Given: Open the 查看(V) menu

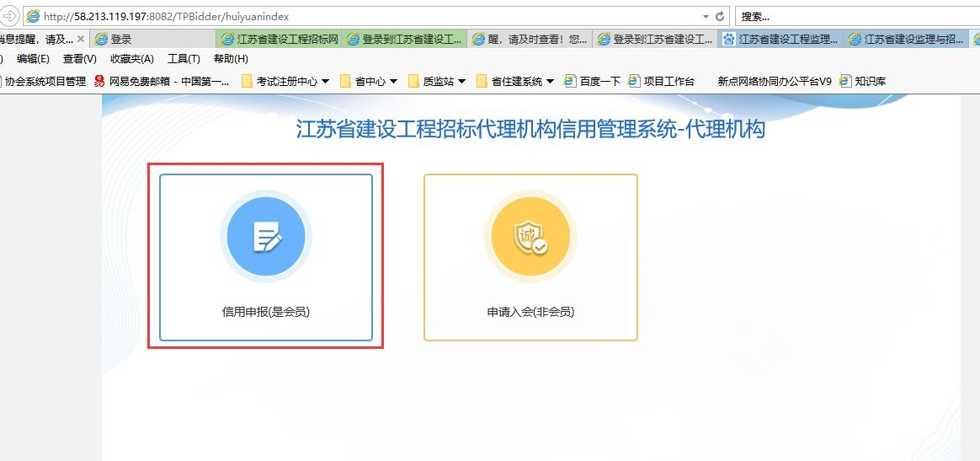Looking at the screenshot, I should [x=79, y=59].
